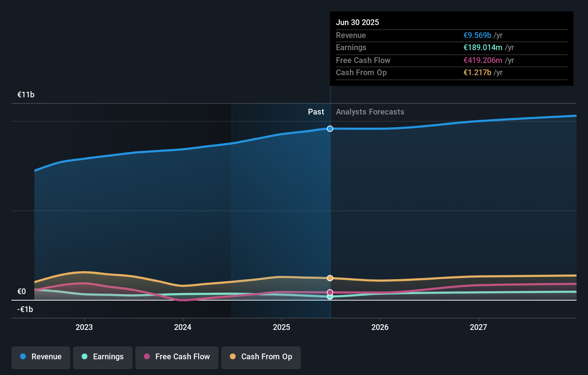
Task: Click the blue Revenue legend dot
Action: click(23, 356)
